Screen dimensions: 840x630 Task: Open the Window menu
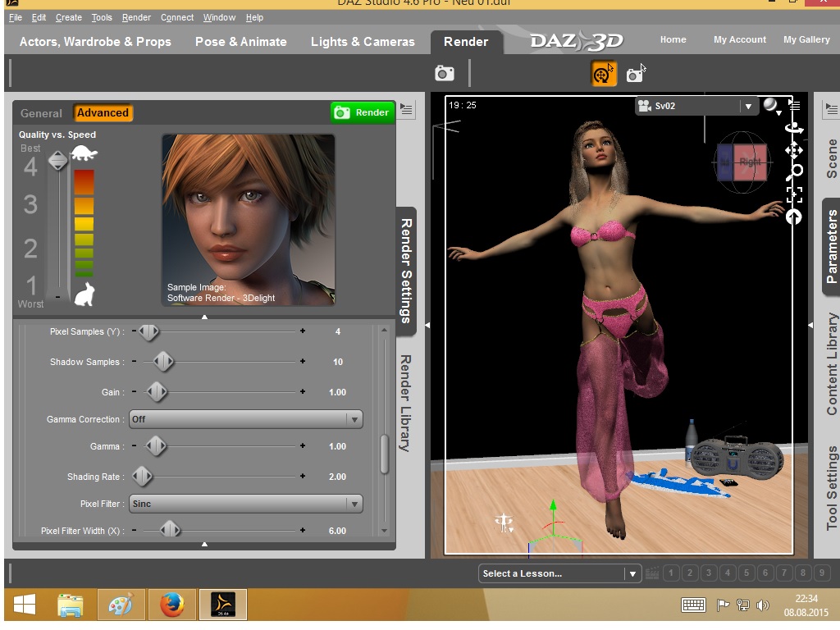[219, 18]
